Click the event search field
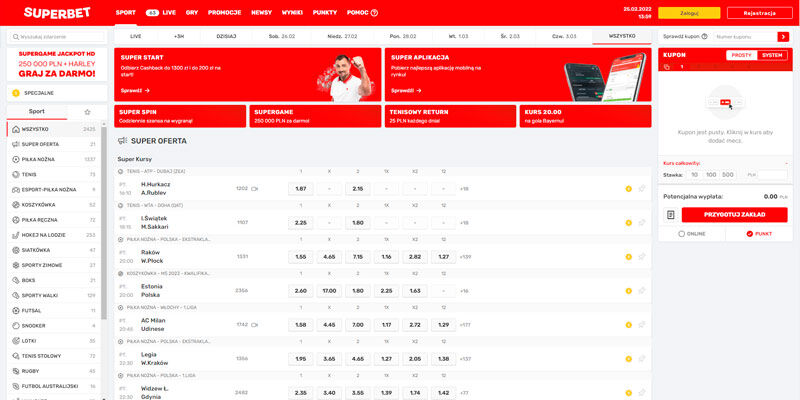Image resolution: width=800 pixels, height=400 pixels. pyautogui.click(x=57, y=37)
